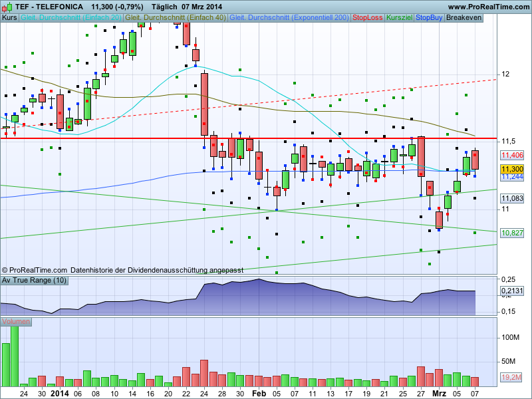Select the Kursziel indicator label

click(x=400, y=18)
